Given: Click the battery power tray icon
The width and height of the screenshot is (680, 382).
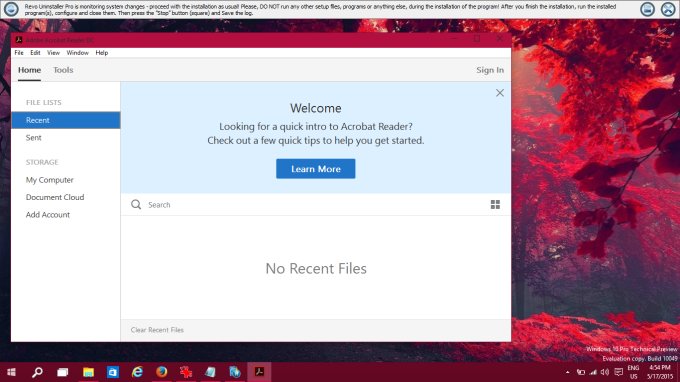Looking at the screenshot, I should [x=581, y=372].
